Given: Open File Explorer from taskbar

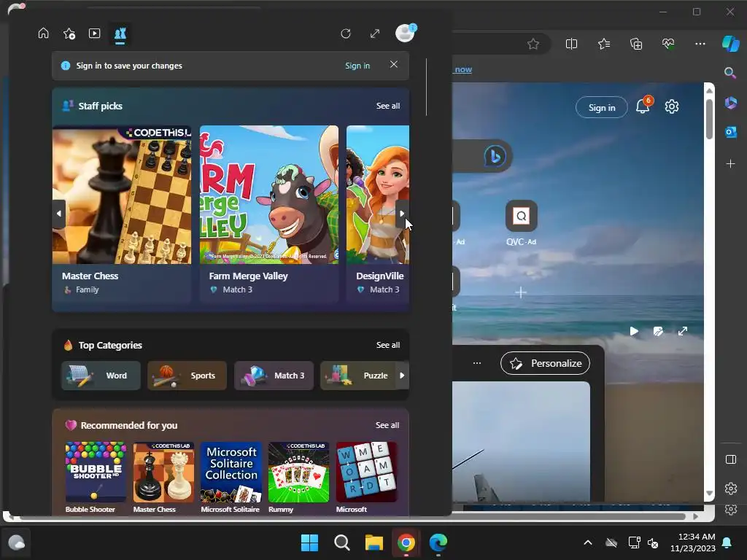Looking at the screenshot, I should coord(374,542).
